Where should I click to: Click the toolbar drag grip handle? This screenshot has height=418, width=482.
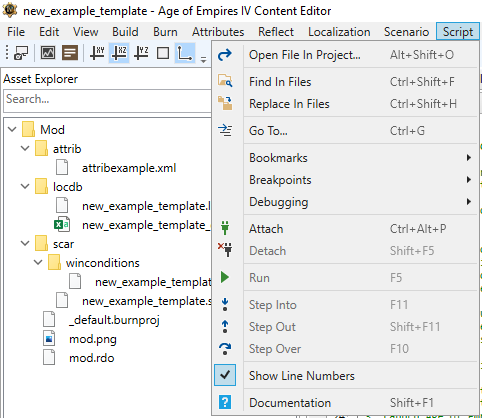7,53
